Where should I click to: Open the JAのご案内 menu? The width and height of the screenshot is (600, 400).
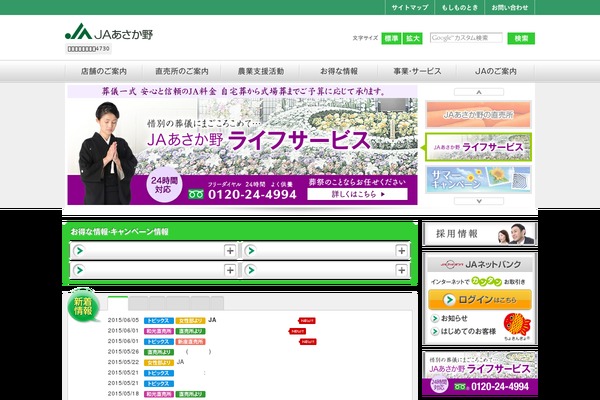pos(496,71)
